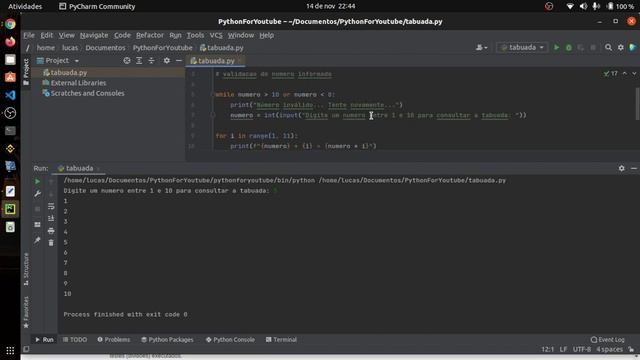Click the Stop process square in Run panel
The image size is (640, 360).
38,209
